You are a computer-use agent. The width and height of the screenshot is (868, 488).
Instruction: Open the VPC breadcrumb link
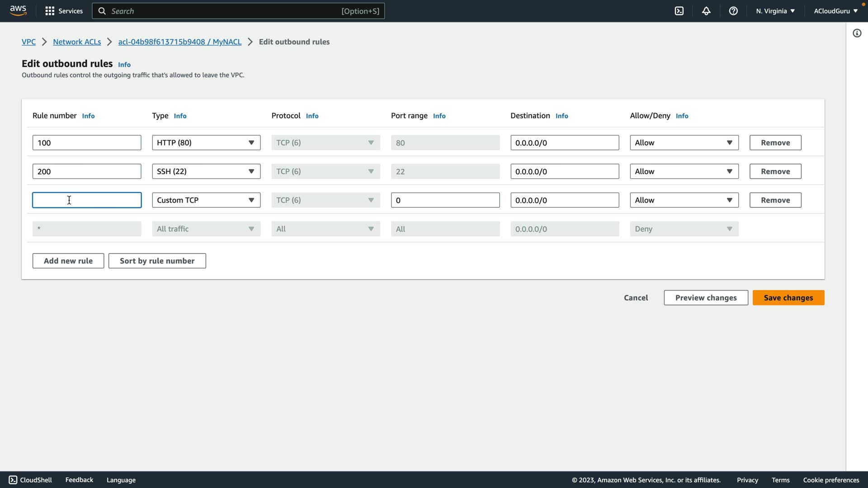[28, 42]
